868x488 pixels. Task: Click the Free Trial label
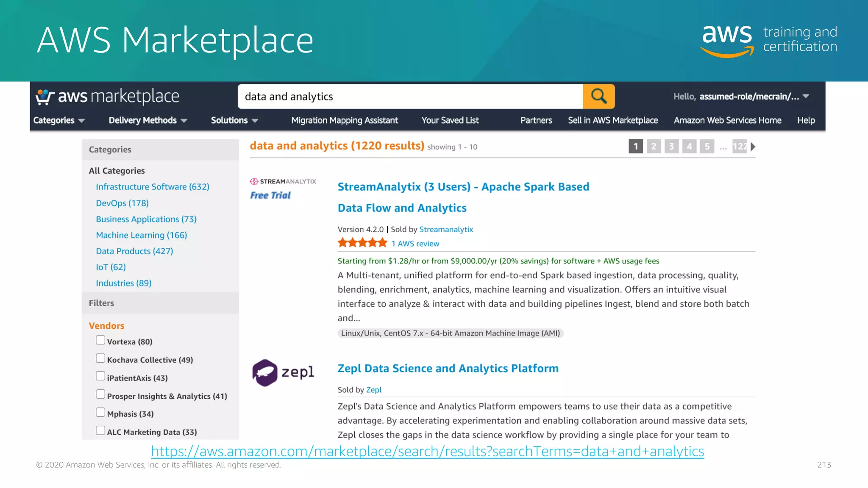[270, 195]
